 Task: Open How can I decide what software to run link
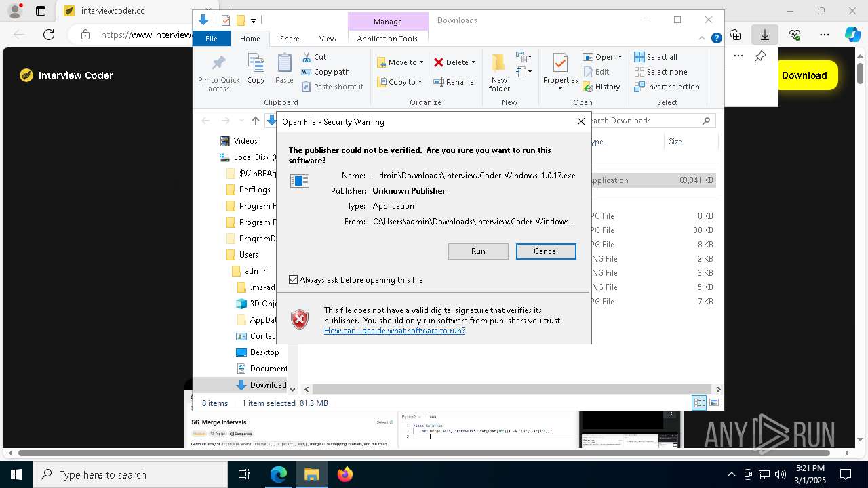395,331
